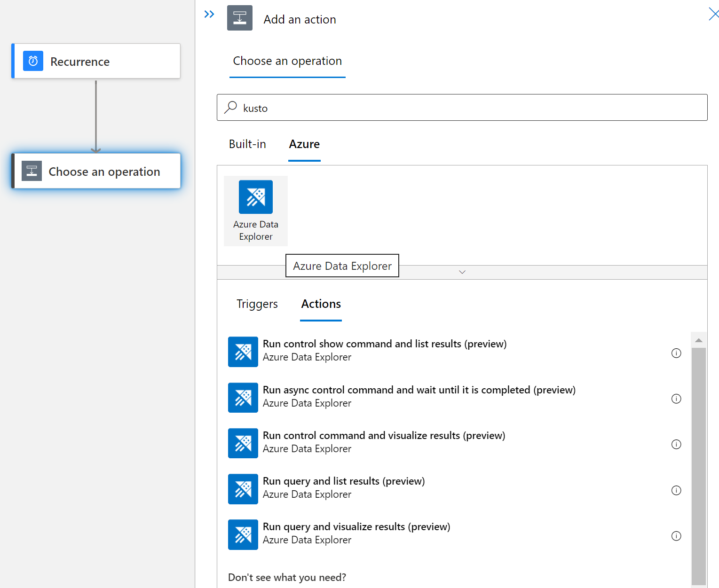Click the actions list scroll up arrow
Screen dimensions: 719x588
coord(699,340)
